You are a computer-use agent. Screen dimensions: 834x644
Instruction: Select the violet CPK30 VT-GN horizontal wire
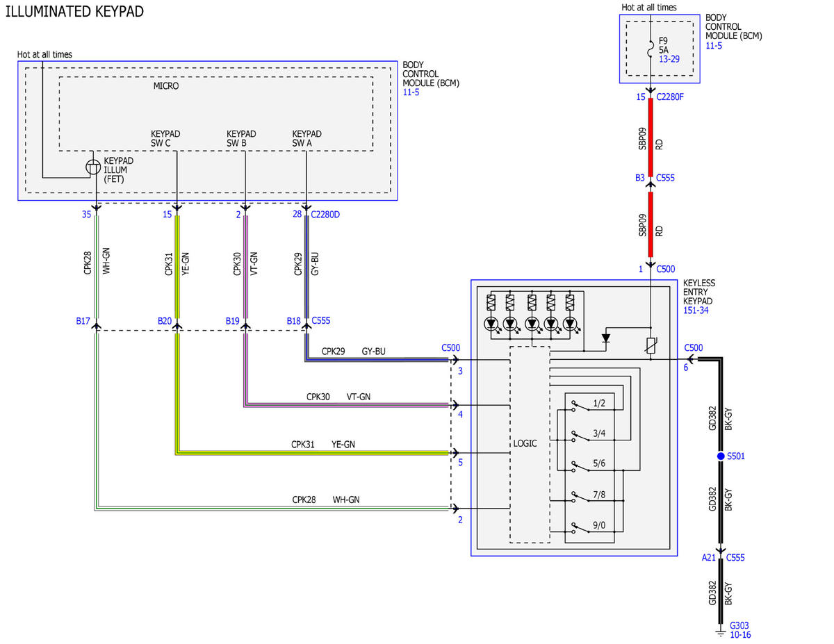point(347,404)
